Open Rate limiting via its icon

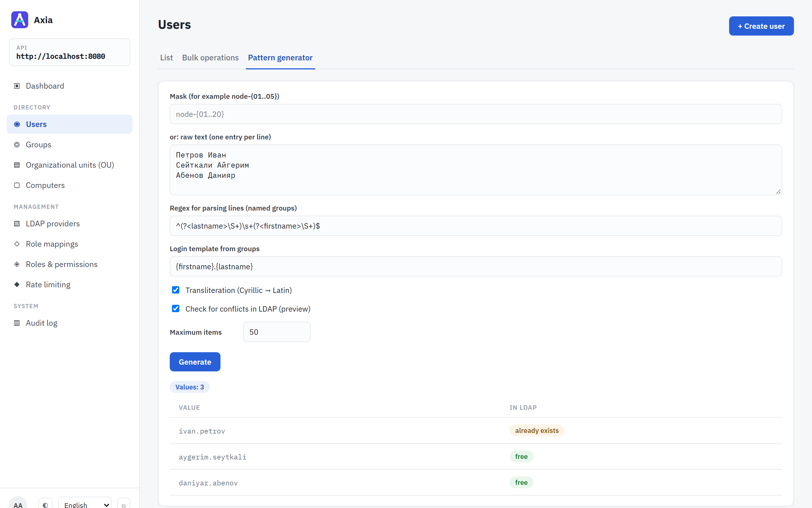(x=17, y=284)
